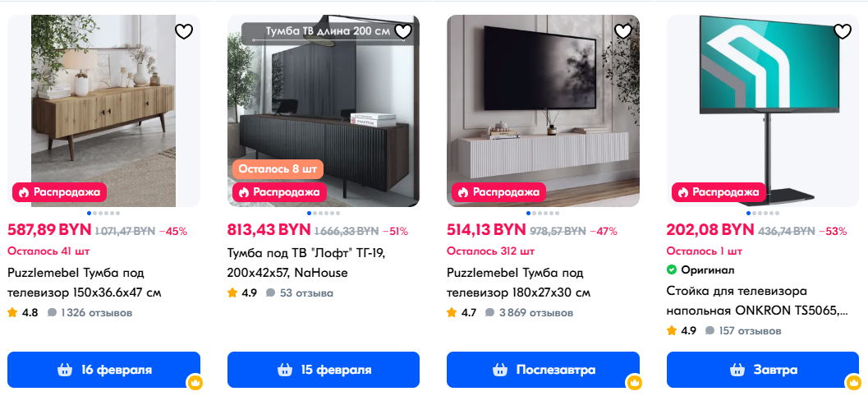
Task: Open the 53 отзыва reviews for the Loft cabinet
Action: click(x=300, y=293)
